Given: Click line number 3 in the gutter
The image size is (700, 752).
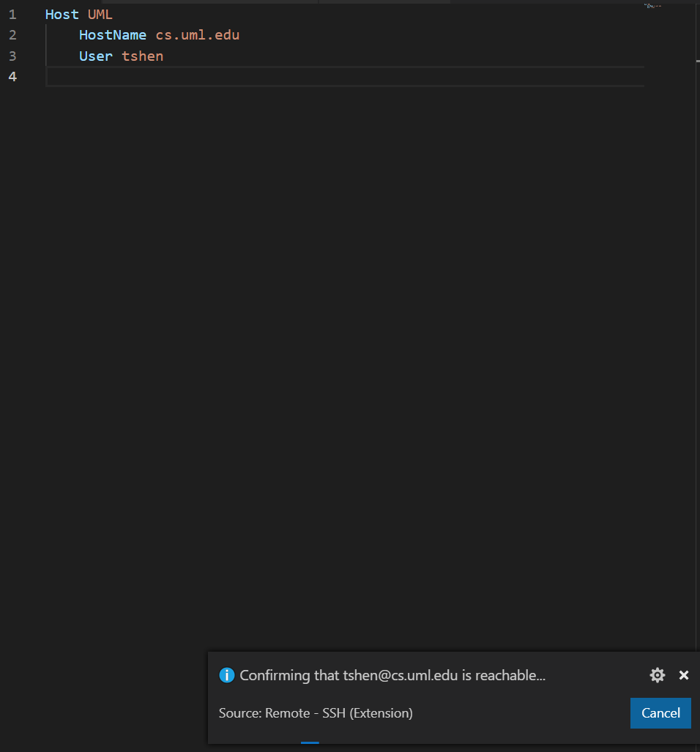Looking at the screenshot, I should pyautogui.click(x=12, y=56).
